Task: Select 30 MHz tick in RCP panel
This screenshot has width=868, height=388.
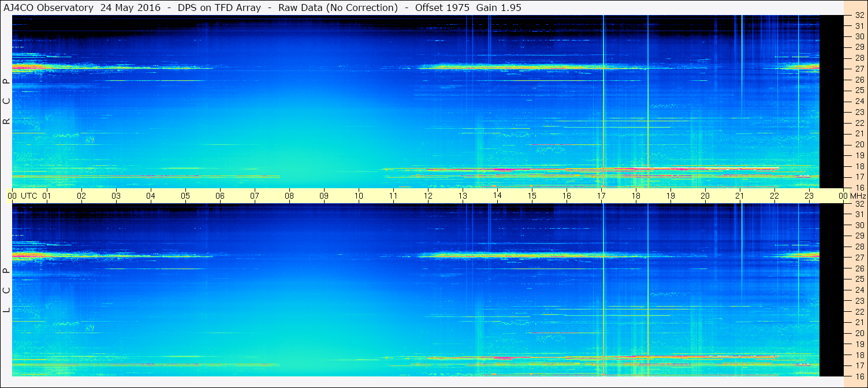Action: pyautogui.click(x=859, y=36)
